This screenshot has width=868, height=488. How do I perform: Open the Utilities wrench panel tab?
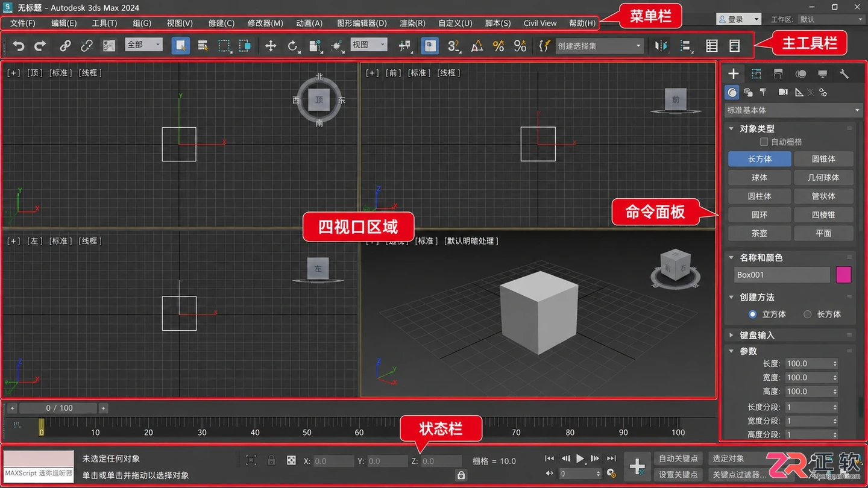pos(844,74)
